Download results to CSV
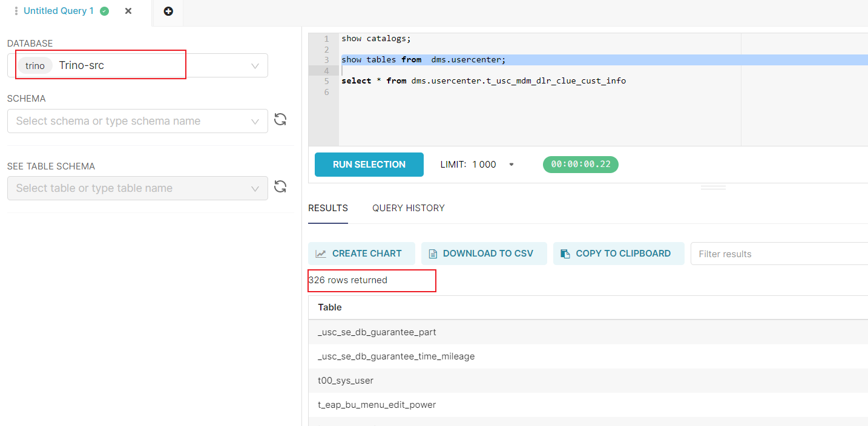868x426 pixels. [x=484, y=254]
